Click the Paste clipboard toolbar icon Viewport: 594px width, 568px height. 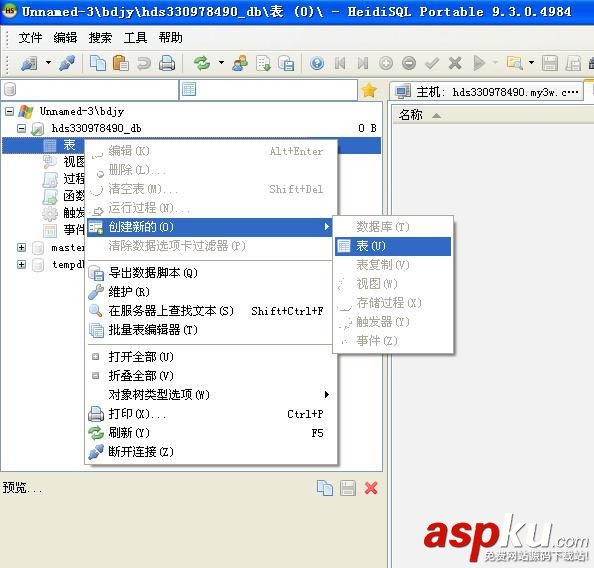pos(120,63)
